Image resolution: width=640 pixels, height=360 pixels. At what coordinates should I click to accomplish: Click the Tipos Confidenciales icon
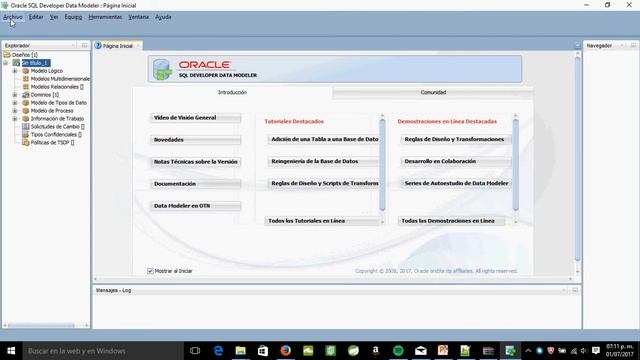[26, 134]
